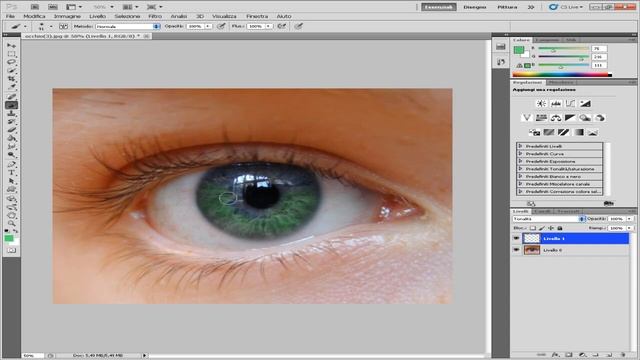640x360 pixels.
Task: Select the Spot Healing Brush tool
Action: tap(11, 97)
